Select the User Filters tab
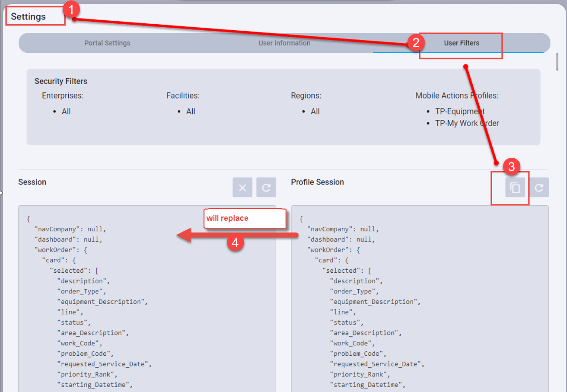This screenshot has width=567, height=392. point(461,43)
